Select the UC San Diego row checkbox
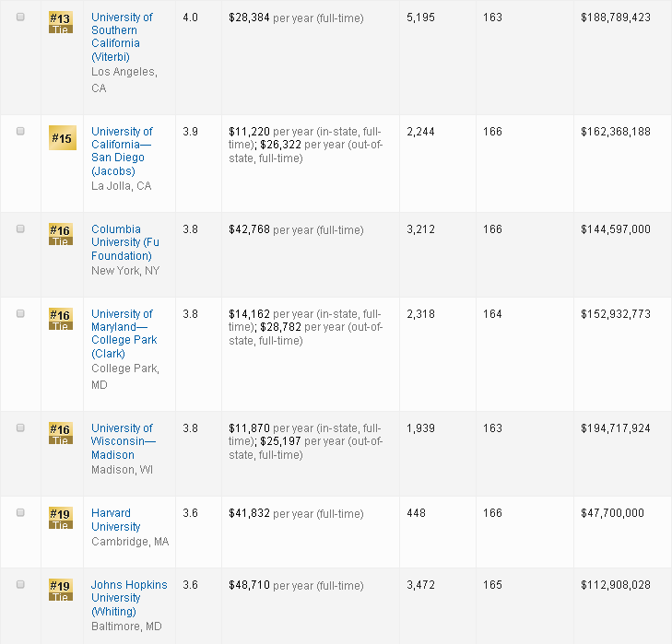The image size is (672, 644). coord(20,132)
